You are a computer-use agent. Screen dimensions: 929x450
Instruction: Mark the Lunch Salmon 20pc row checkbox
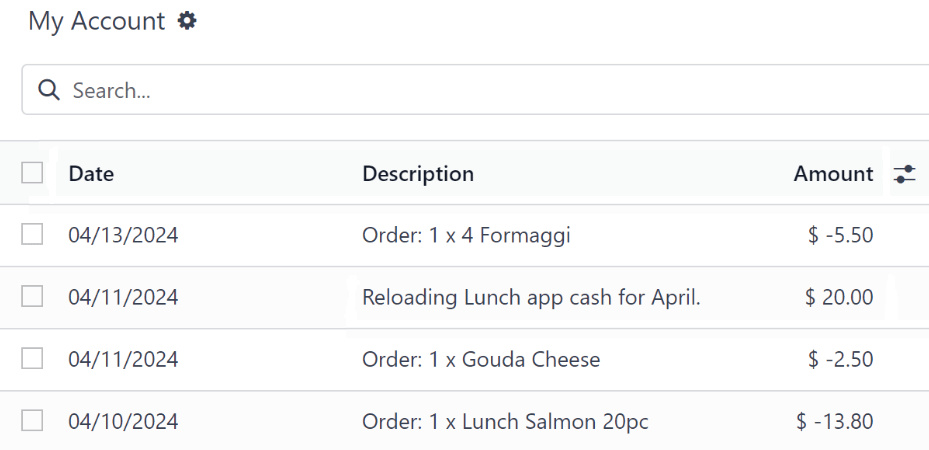[x=32, y=421]
